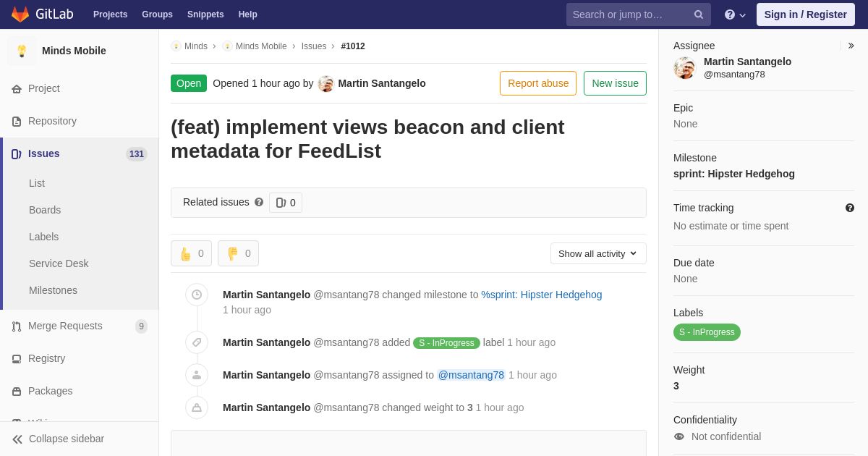Give a thumbs down reaction
Image resolution: width=868 pixels, height=456 pixels.
click(238, 253)
